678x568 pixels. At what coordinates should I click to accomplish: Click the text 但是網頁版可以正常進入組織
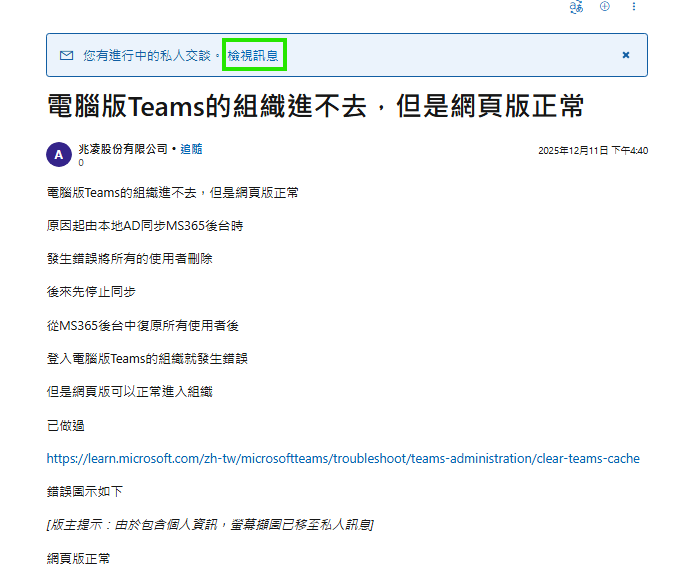tap(129, 392)
